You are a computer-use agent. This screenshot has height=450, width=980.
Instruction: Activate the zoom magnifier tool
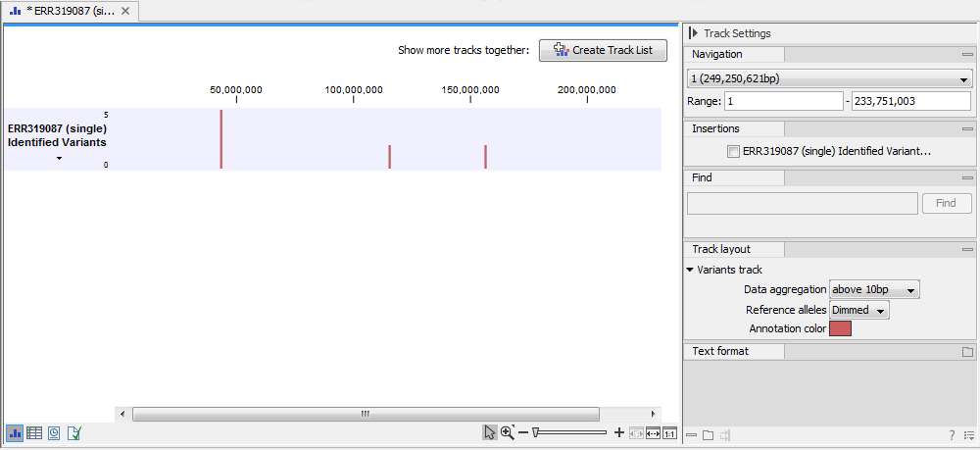pyautogui.click(x=508, y=432)
